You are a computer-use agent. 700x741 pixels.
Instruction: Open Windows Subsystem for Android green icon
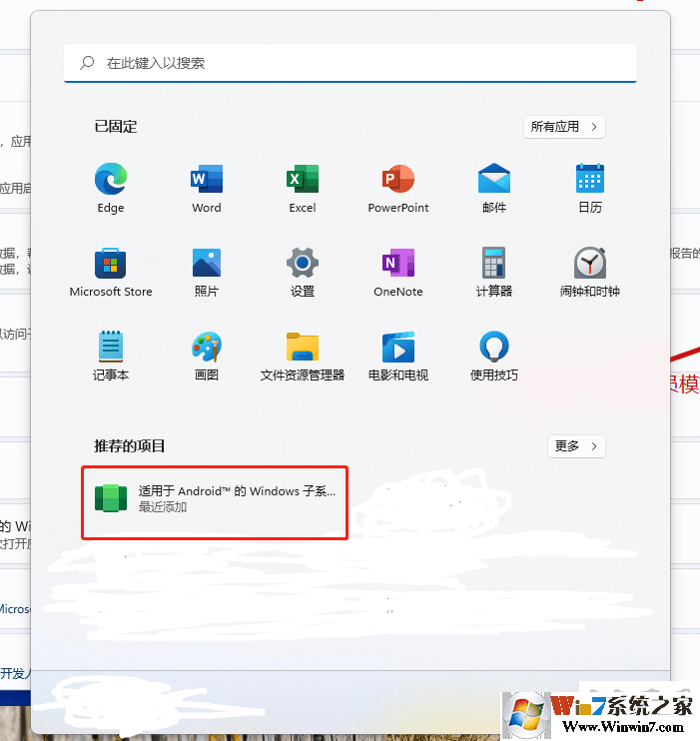pos(111,498)
